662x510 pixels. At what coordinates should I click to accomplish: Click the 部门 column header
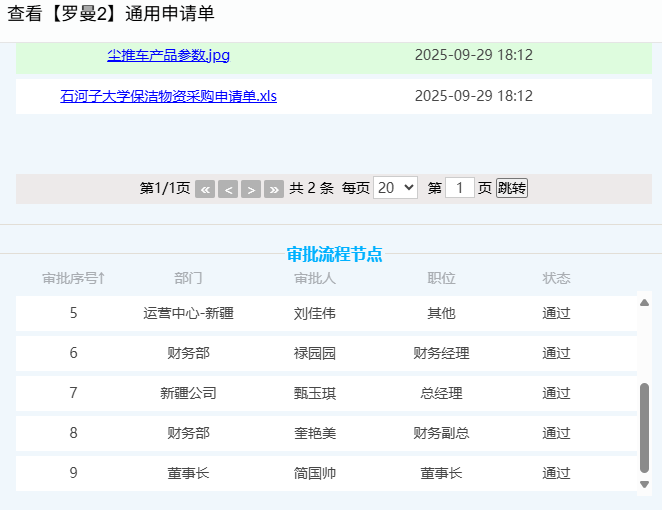188,278
